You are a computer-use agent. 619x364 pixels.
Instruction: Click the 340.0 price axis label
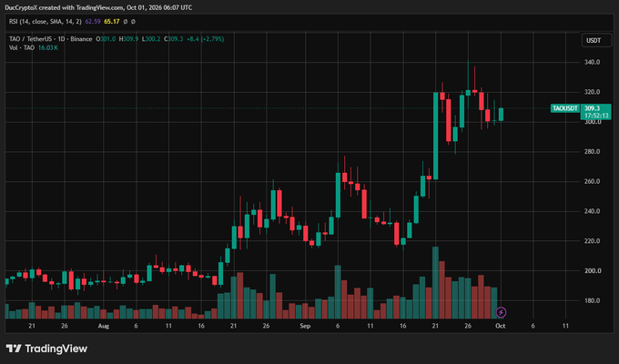[x=593, y=62]
